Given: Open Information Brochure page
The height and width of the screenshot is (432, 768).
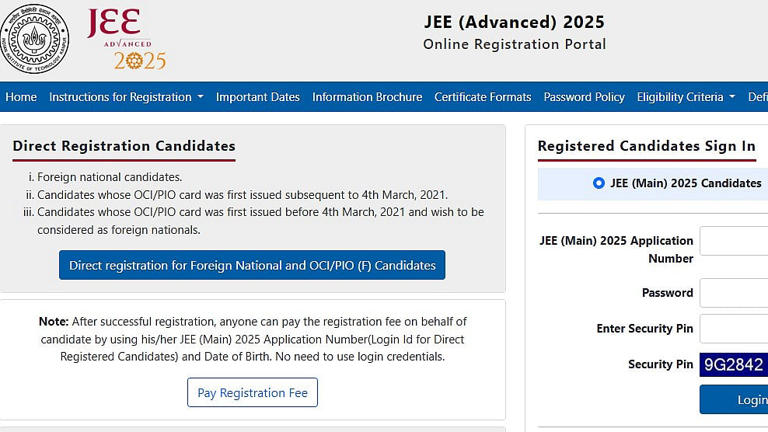Looking at the screenshot, I should pyautogui.click(x=367, y=97).
